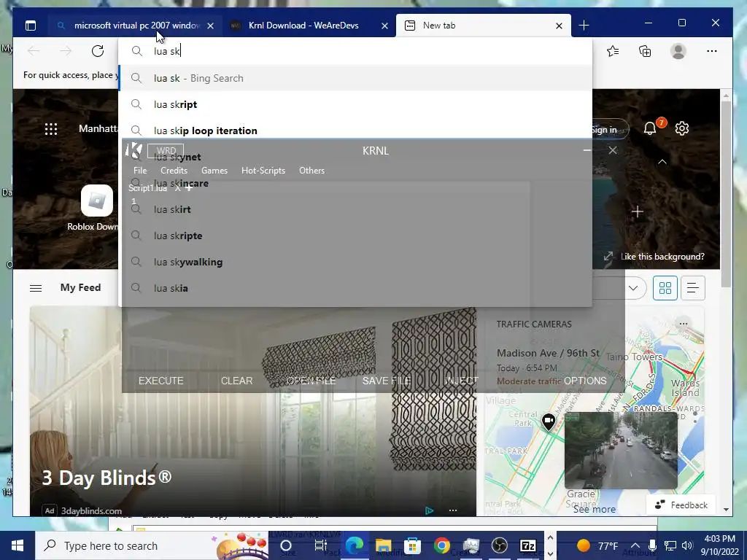Viewport: 747px width, 560px height.
Task: Select 'lua skywalking' suggestion
Action: (x=355, y=262)
